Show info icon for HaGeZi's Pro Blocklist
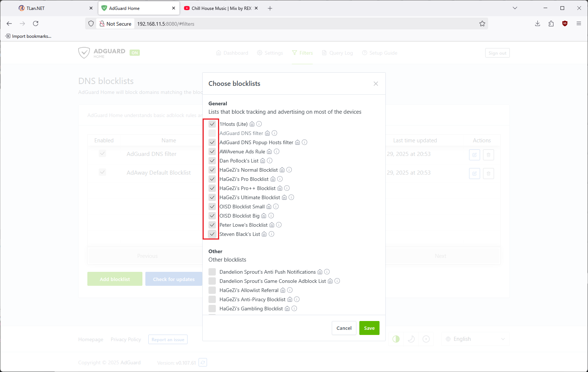 click(280, 179)
